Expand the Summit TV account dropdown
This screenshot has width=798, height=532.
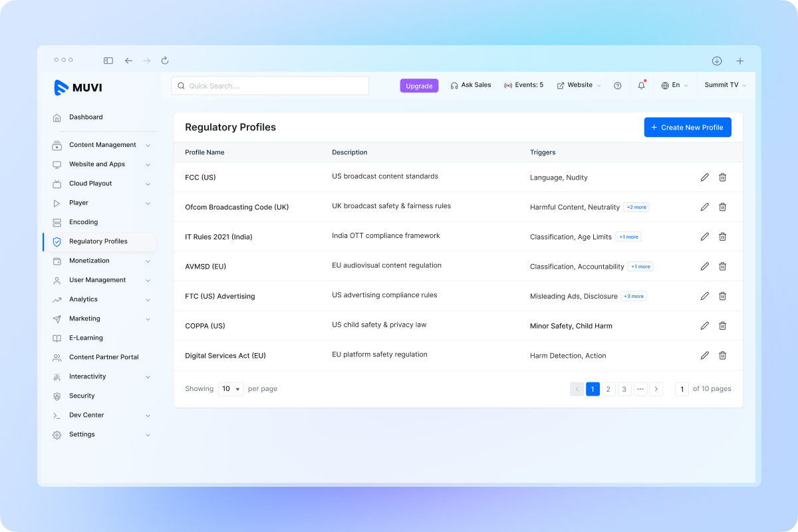tap(725, 85)
